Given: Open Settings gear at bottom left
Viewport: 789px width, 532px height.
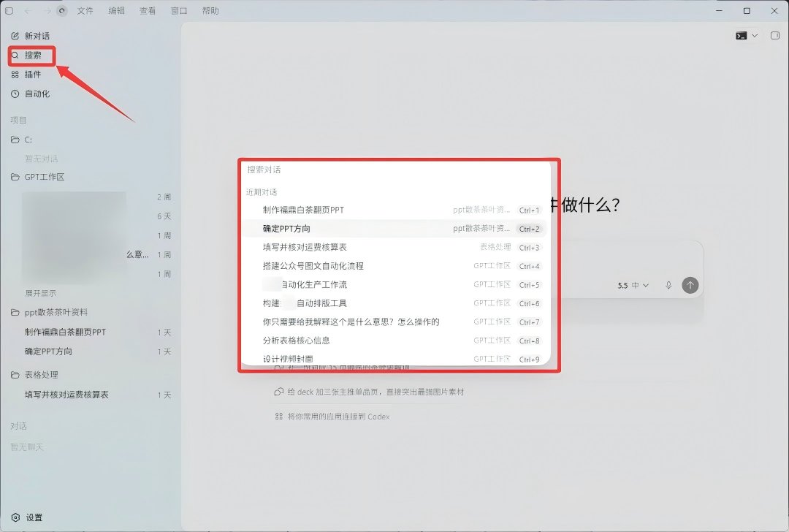Looking at the screenshot, I should coord(15,517).
